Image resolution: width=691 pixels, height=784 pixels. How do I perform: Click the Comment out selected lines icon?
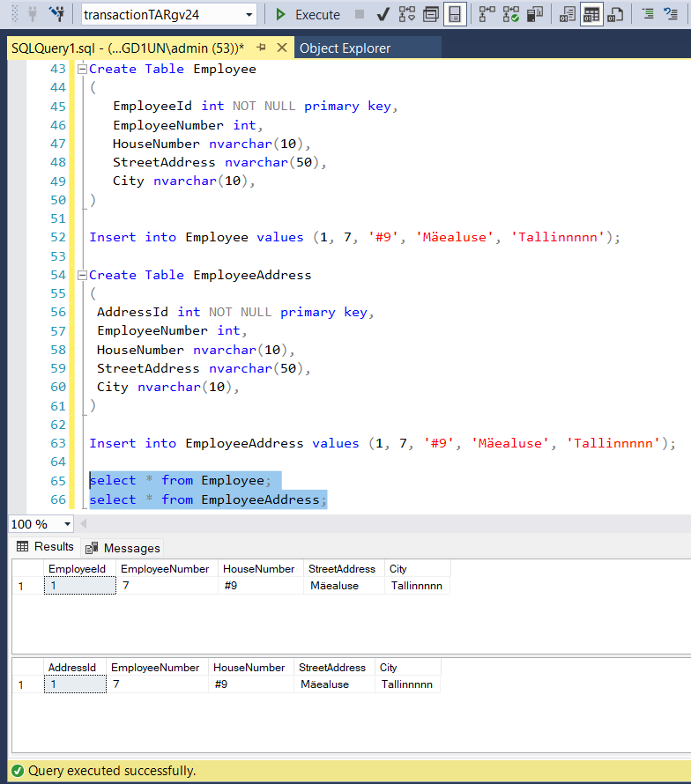coord(648,14)
